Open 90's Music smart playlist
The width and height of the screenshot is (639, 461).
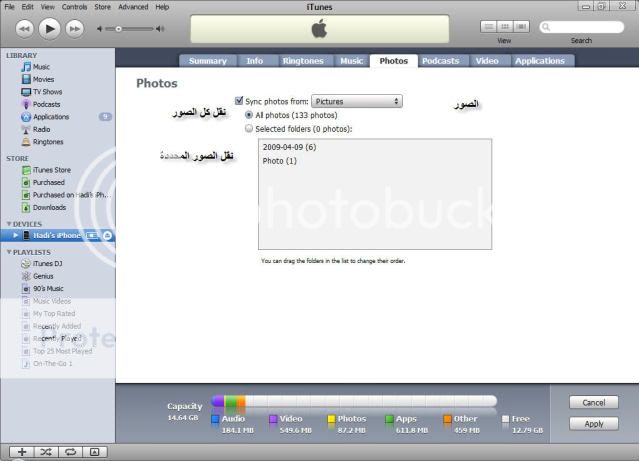coord(48,289)
